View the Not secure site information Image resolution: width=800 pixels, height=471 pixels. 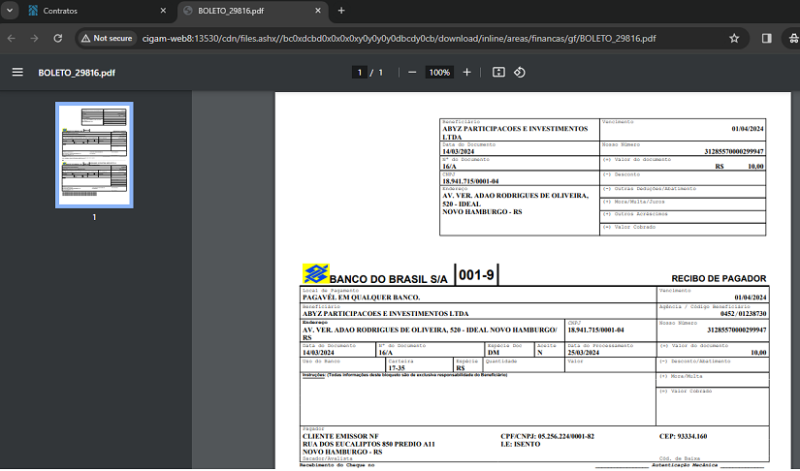tap(107, 38)
